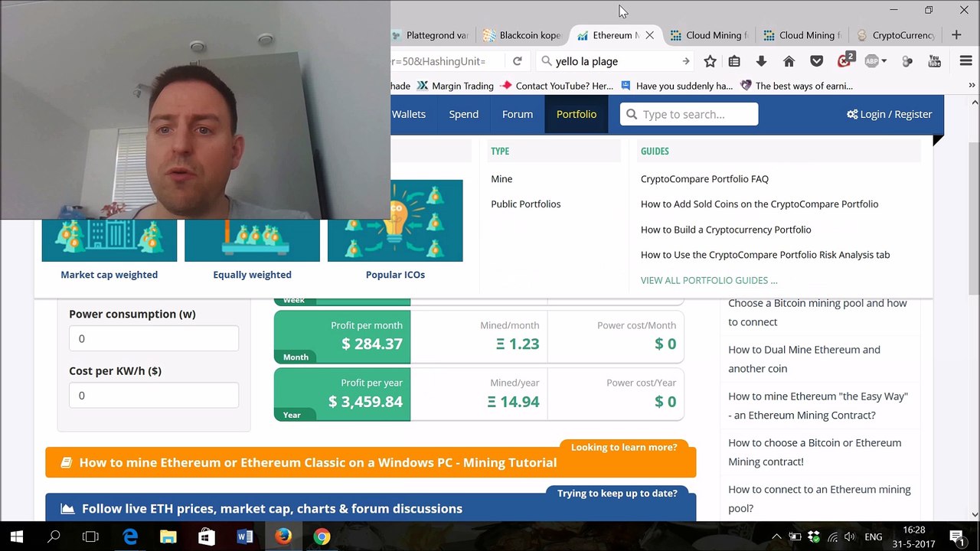Focus the 'Type to search...' site field
Image resolution: width=980 pixels, height=551 pixels.
pos(689,114)
